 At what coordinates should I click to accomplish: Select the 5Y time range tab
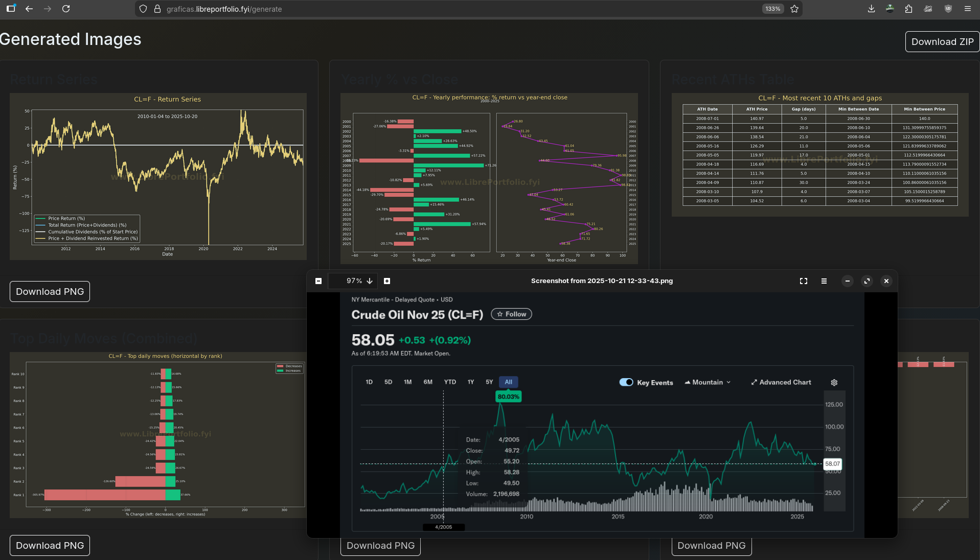pyautogui.click(x=489, y=382)
